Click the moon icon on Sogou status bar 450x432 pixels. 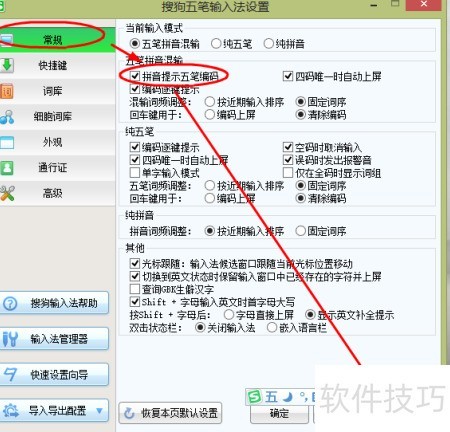coord(287,397)
